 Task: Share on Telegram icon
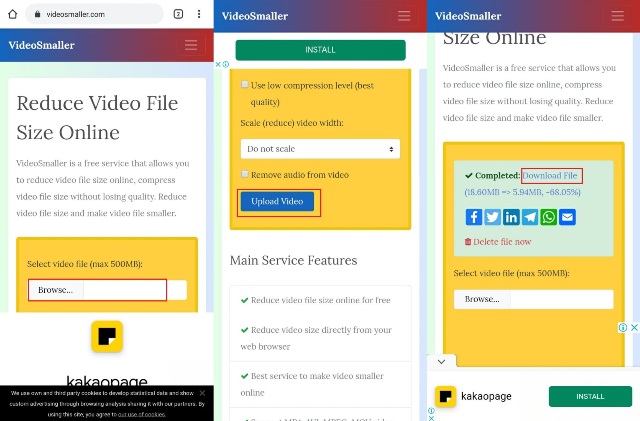coord(530,217)
